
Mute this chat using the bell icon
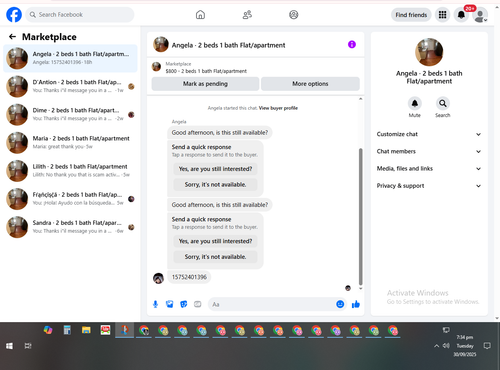[x=415, y=103]
